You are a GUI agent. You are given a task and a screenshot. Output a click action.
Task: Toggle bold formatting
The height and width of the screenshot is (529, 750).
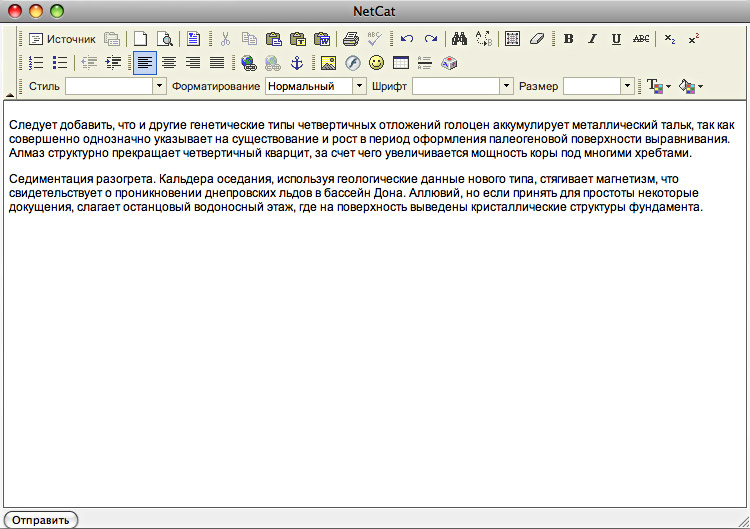(568, 39)
